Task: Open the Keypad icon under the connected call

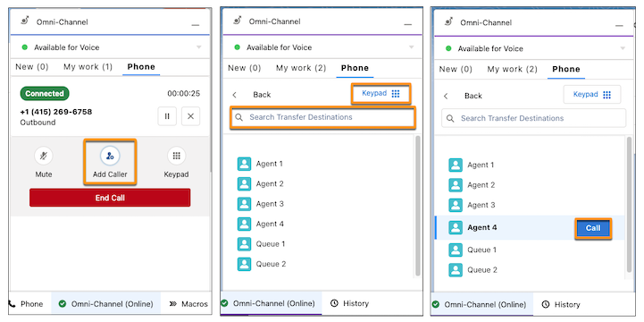Action: pos(176,156)
